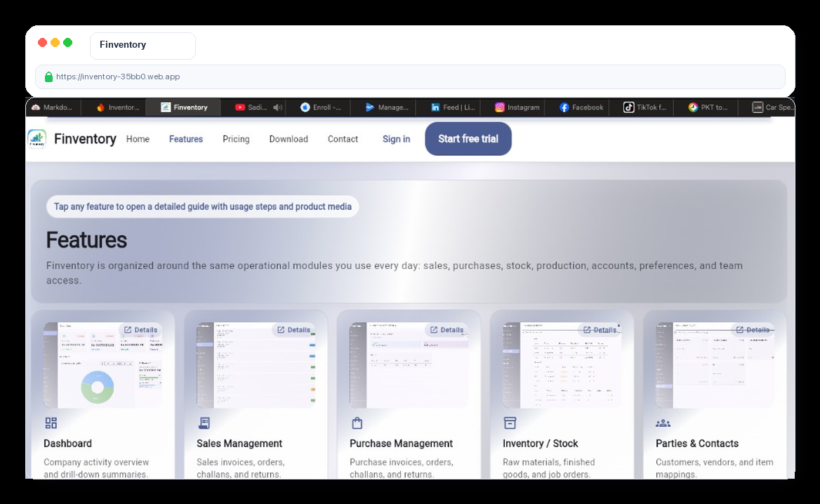Click the address bar URL field

click(x=410, y=77)
